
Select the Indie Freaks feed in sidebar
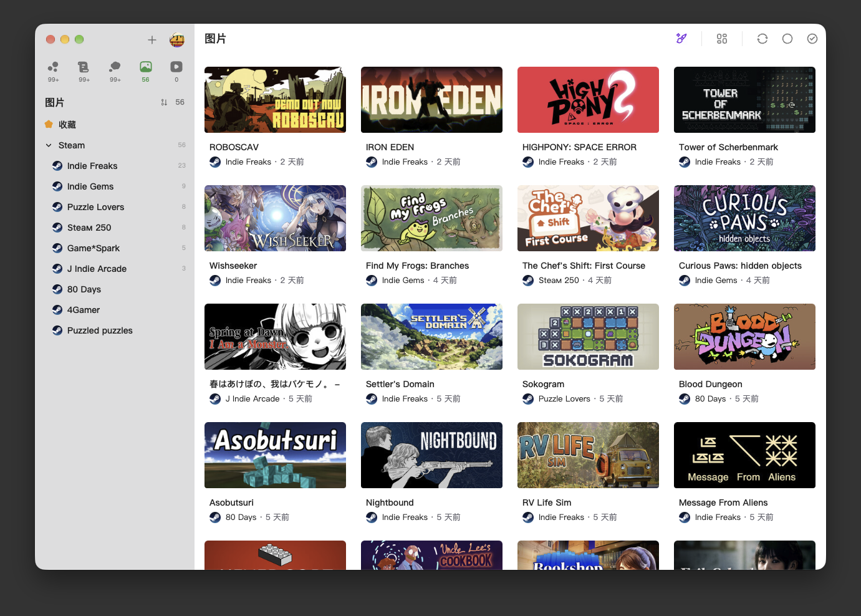[x=115, y=166]
